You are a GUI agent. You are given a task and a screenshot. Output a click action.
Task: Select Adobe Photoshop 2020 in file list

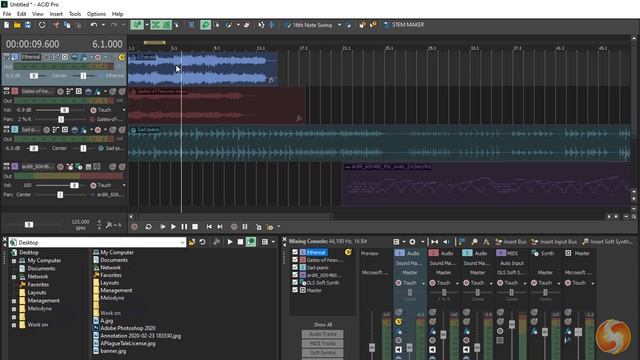point(124,328)
